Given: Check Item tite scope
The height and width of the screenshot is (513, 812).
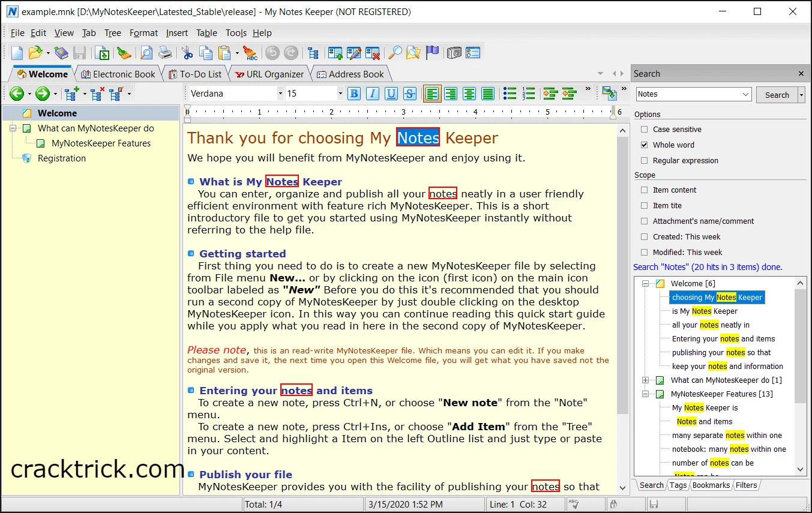Looking at the screenshot, I should [645, 206].
